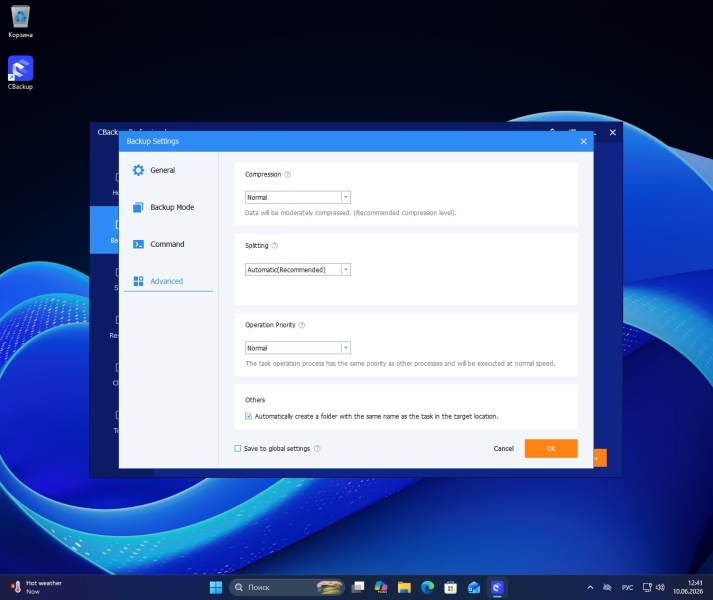Open the Command settings tab
The width and height of the screenshot is (713, 600).
167,244
